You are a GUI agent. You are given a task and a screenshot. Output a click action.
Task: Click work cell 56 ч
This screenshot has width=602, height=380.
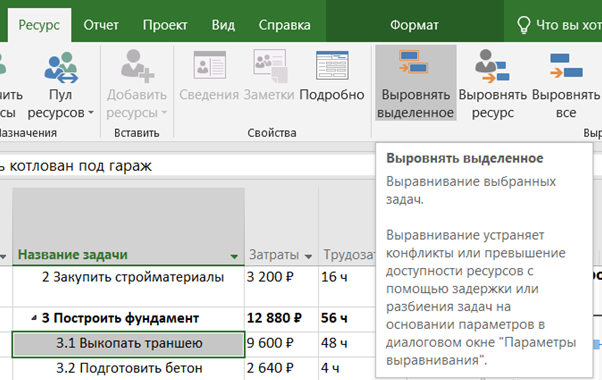click(x=347, y=319)
